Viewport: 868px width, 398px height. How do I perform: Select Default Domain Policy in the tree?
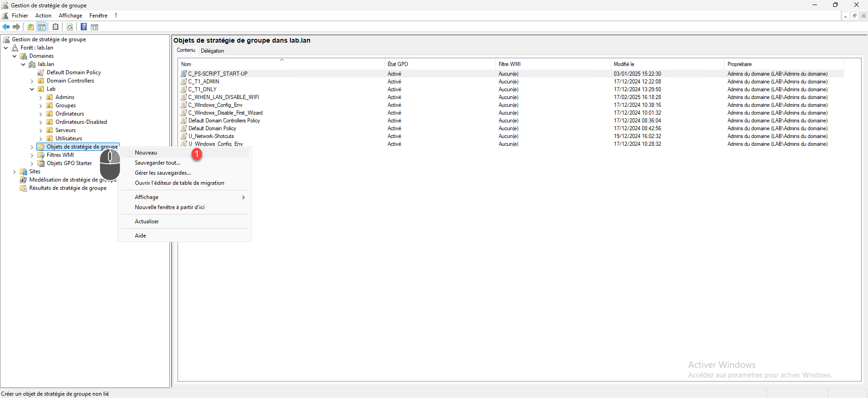pos(73,72)
